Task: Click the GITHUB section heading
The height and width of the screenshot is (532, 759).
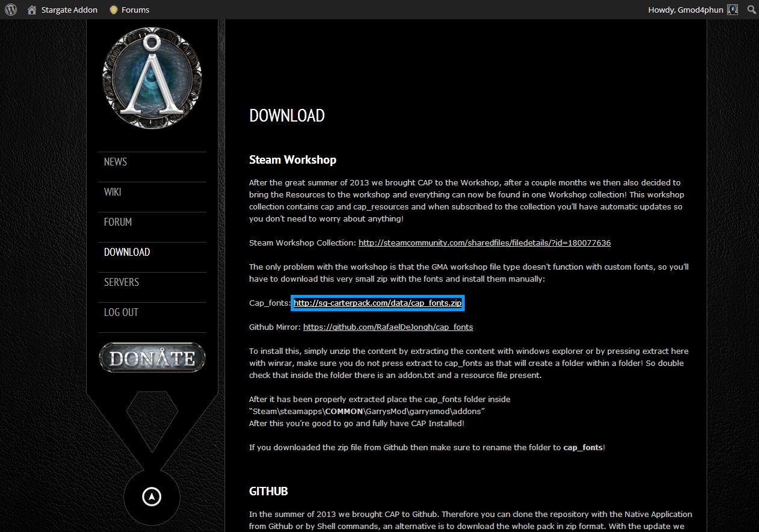Action: pos(268,491)
